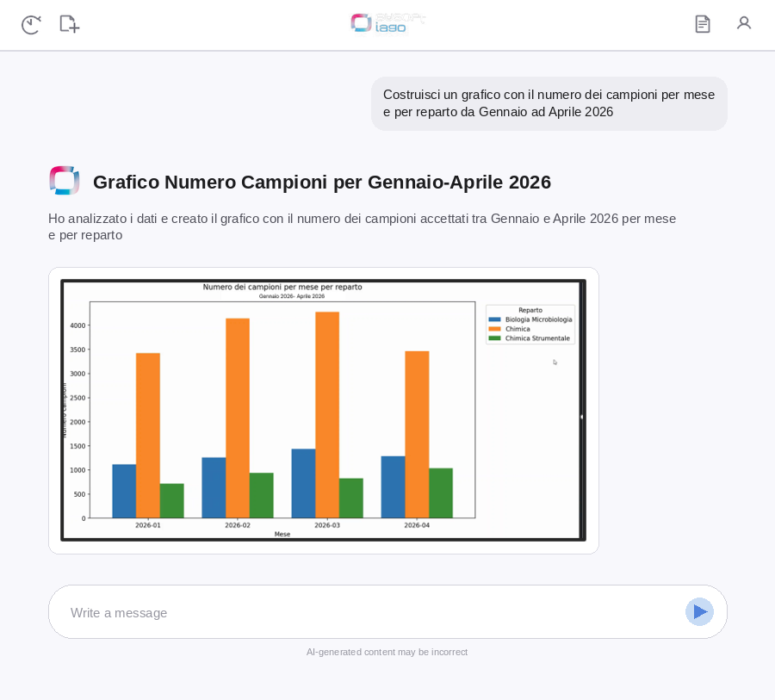Image resolution: width=775 pixels, height=700 pixels.
Task: Click the Chimica Strumentale green legend swatch
Action: 494,338
